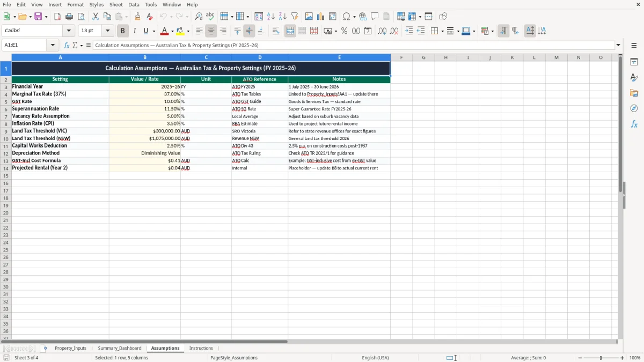The image size is (644, 362).
Task: Open the Function Wizard fx icon
Action: coord(67,46)
